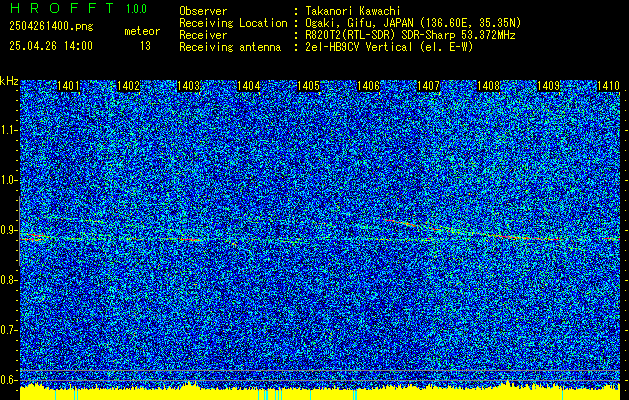The height and width of the screenshot is (400, 629).
Task: Click the meteor label
Action: [142, 31]
